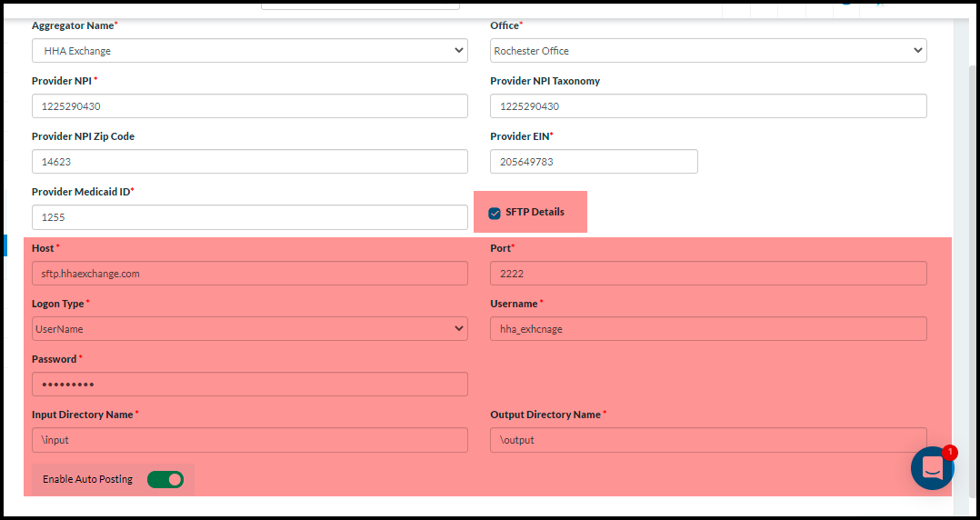Click into the Provider EIN field

point(593,162)
